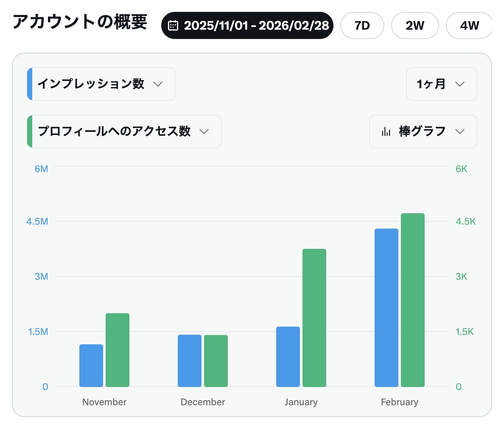504x429 pixels.
Task: Click the green color bar marking プロフィールへのアクセス数
Action: [30, 131]
